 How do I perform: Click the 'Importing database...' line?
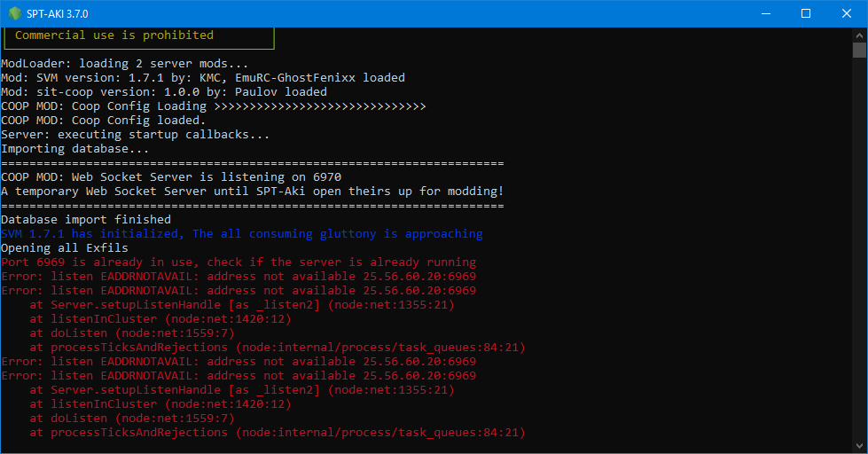coord(74,149)
